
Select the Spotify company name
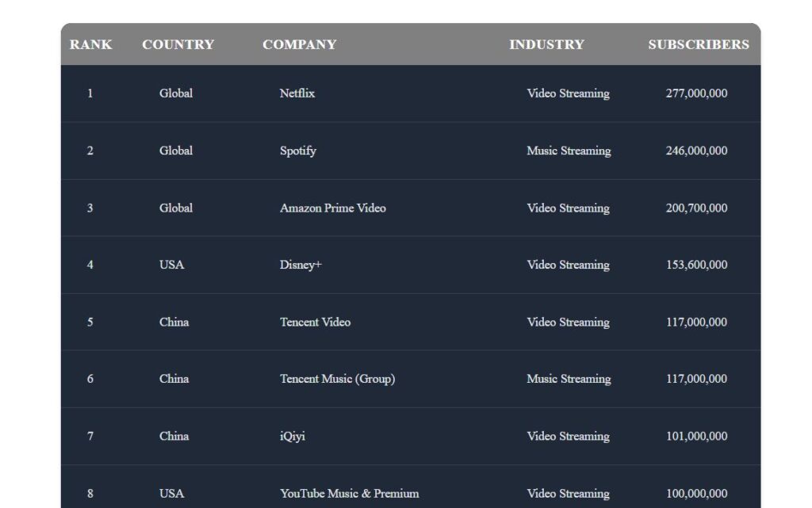298,151
